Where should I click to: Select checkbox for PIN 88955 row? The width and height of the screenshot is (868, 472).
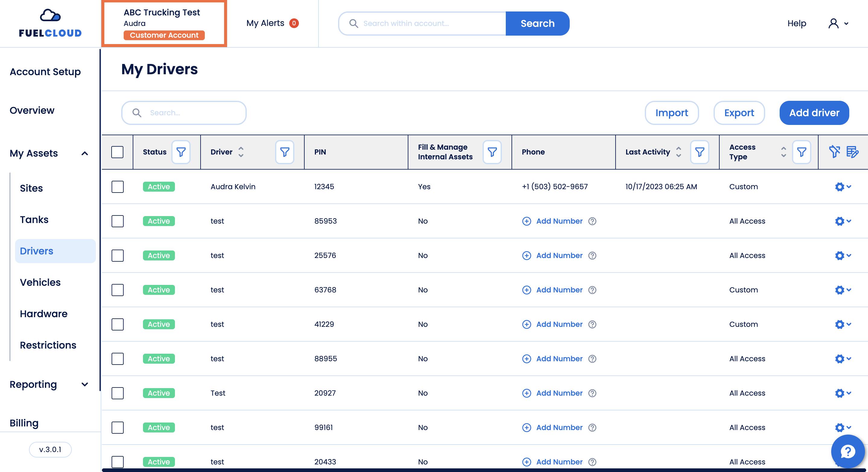click(x=117, y=359)
